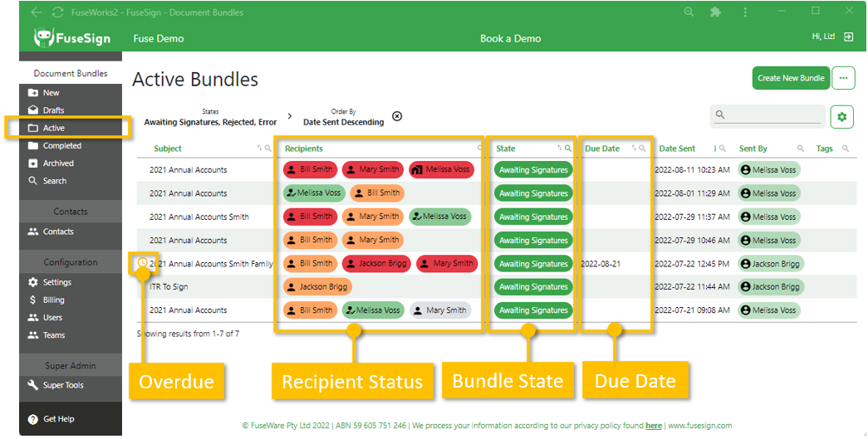Click the browser extensions puzzle icon
Screen dimensions: 868x439
[x=715, y=12]
